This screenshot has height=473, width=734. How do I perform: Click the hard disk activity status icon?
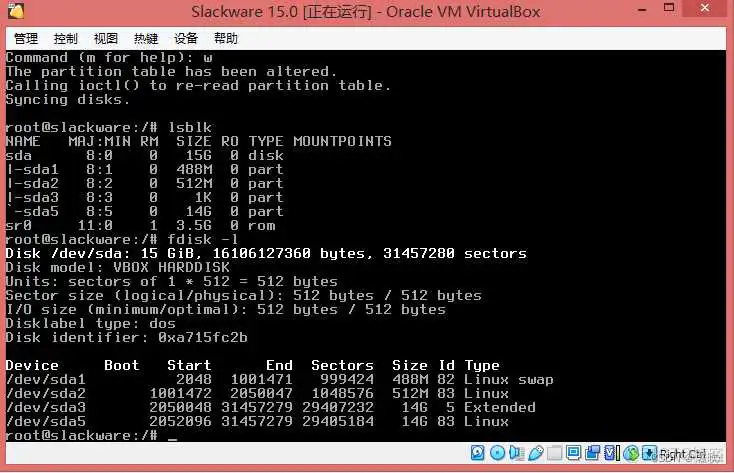coord(477,453)
